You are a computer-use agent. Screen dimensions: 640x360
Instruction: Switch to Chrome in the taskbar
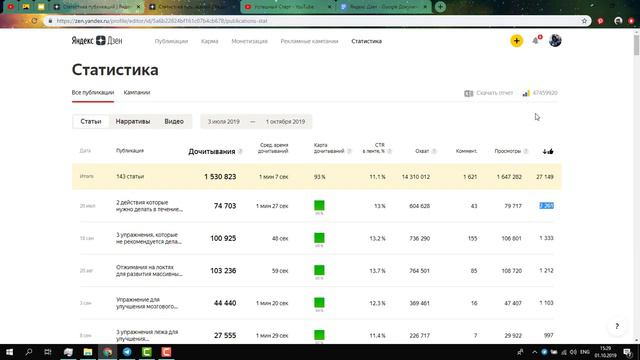pyautogui.click(x=107, y=352)
